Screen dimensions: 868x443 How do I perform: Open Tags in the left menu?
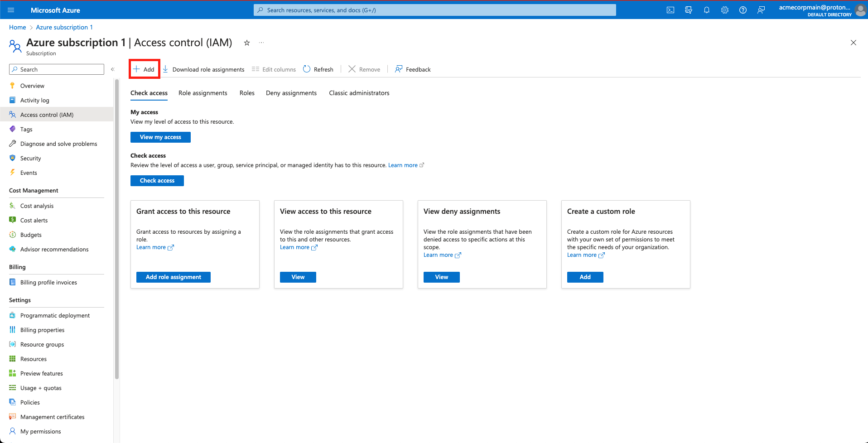click(57, 129)
